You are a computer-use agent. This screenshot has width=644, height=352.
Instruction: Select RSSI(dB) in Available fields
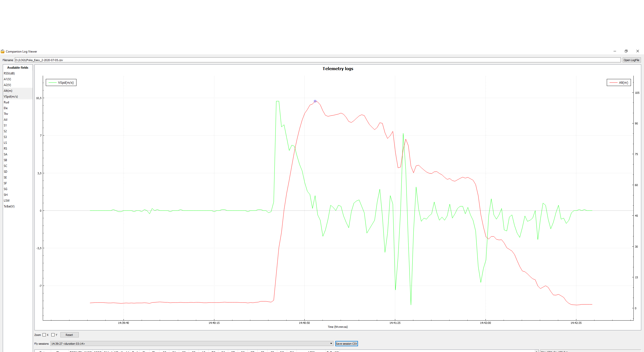(x=9, y=73)
